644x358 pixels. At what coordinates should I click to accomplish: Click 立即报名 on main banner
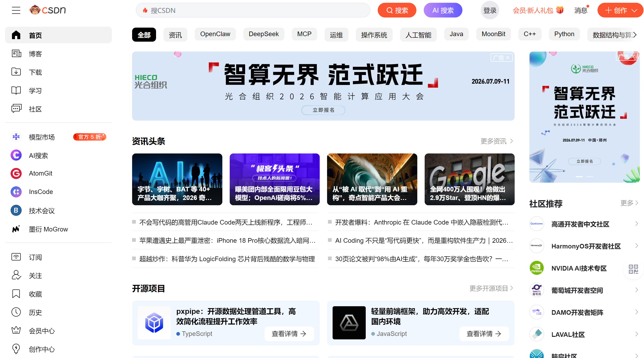(323, 110)
